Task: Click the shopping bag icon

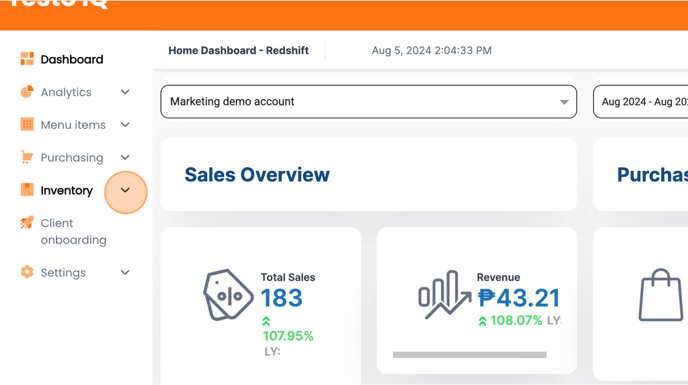Action: [661, 295]
